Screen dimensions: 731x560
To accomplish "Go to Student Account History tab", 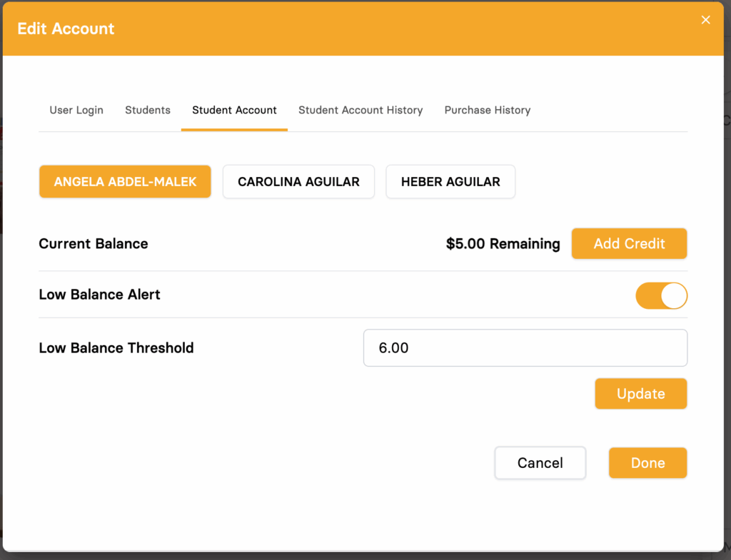I will [361, 110].
